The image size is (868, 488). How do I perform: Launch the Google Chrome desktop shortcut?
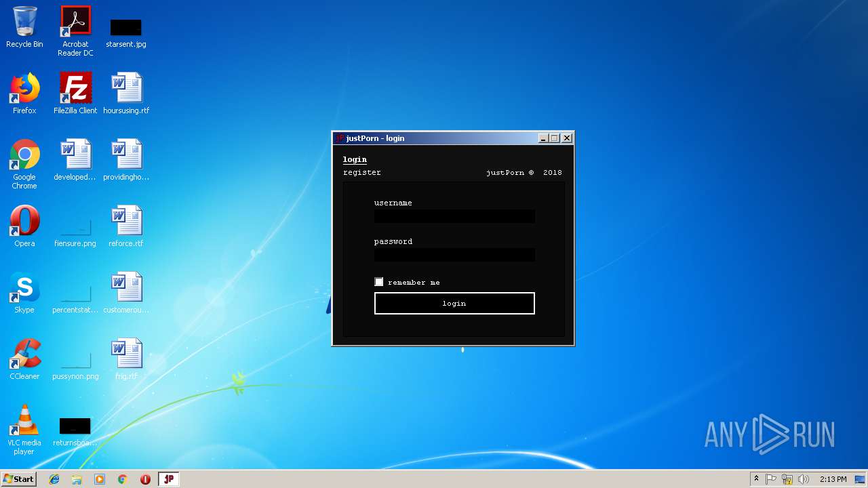pos(24,165)
